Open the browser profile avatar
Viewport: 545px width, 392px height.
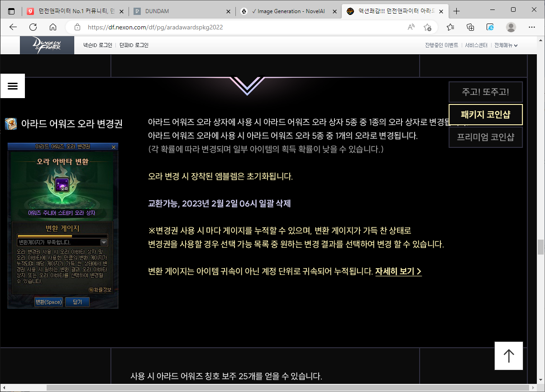[x=511, y=27]
